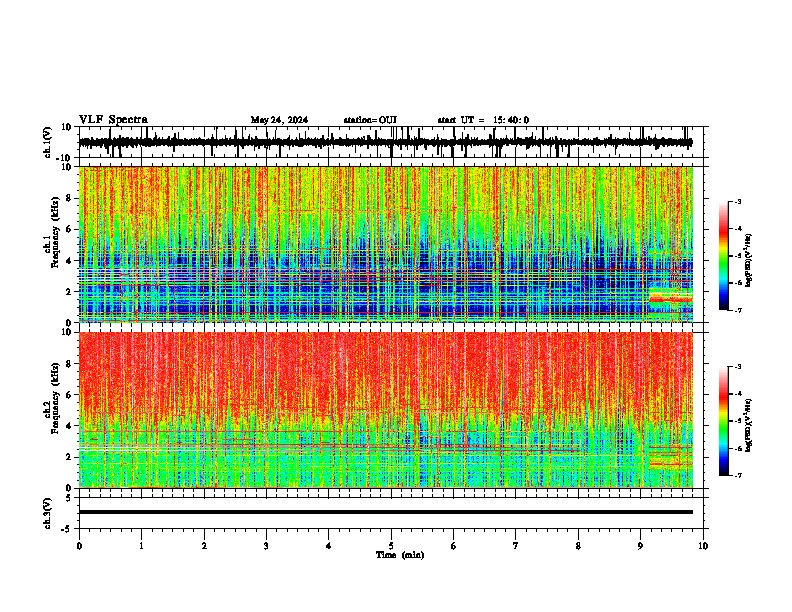Image resolution: width=792 pixels, height=612 pixels.
Task: Click the '-3' label on ch.1 color bar
Action: point(738,201)
